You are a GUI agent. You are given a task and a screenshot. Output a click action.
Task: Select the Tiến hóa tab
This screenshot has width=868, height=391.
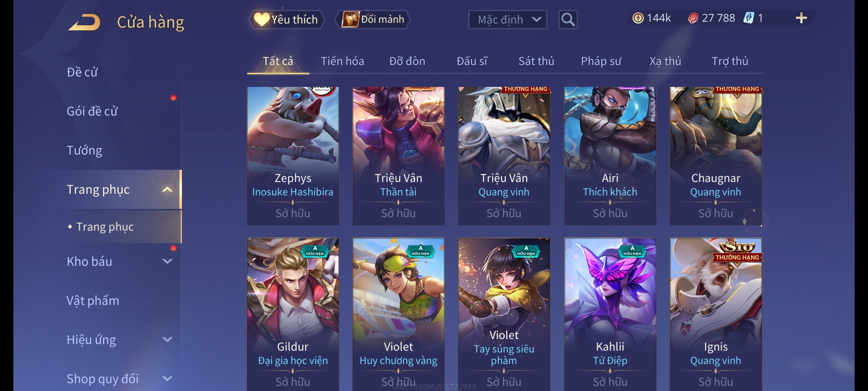click(x=342, y=61)
